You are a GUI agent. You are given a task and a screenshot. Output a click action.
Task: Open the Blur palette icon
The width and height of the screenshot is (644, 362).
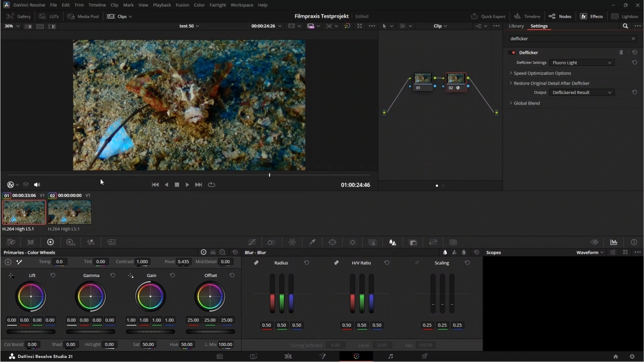pyautogui.click(x=392, y=242)
